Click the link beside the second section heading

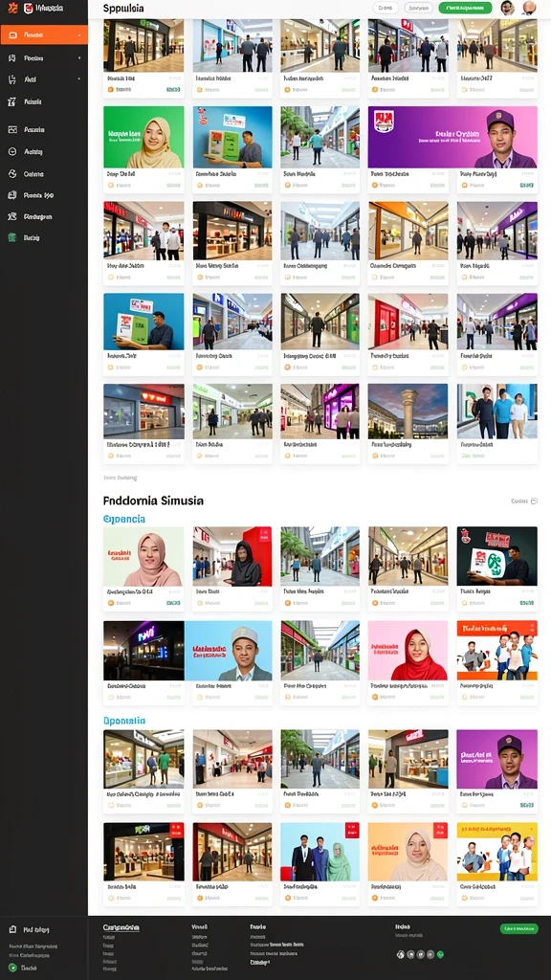(x=523, y=501)
